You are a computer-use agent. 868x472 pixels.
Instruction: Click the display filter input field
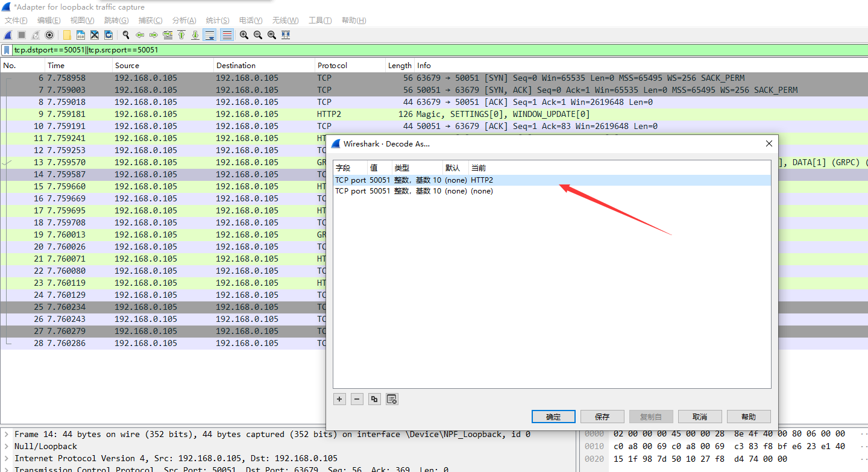(x=439, y=50)
